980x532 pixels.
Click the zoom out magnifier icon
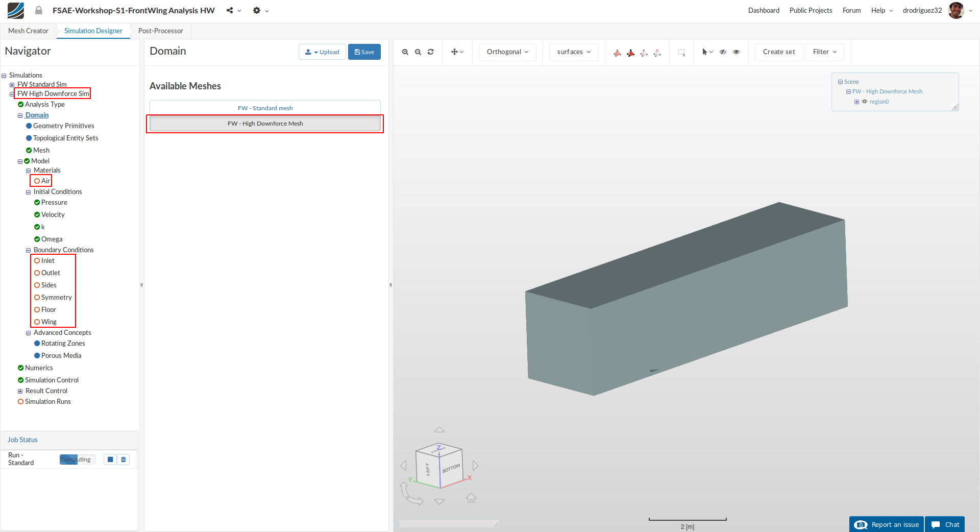point(418,52)
